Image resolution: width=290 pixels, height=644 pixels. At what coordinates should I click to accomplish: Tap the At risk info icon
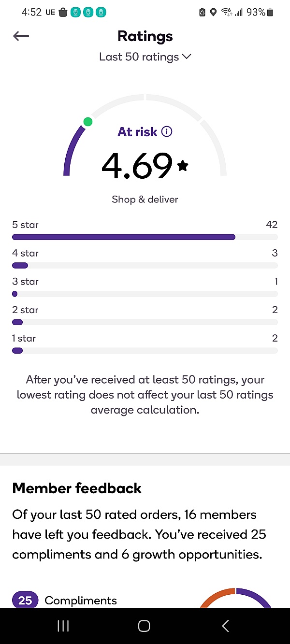click(167, 131)
